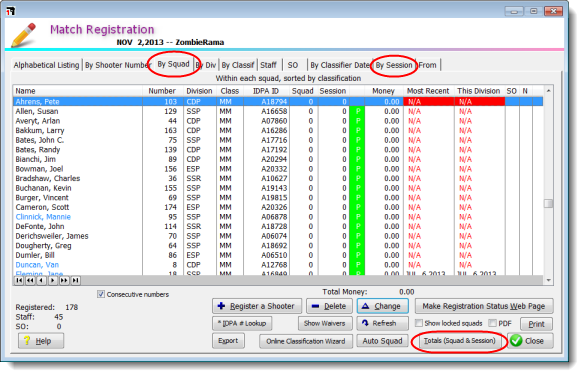584x377 pixels.
Task: Click IDPA ID cell A18692
Action: tap(274, 246)
